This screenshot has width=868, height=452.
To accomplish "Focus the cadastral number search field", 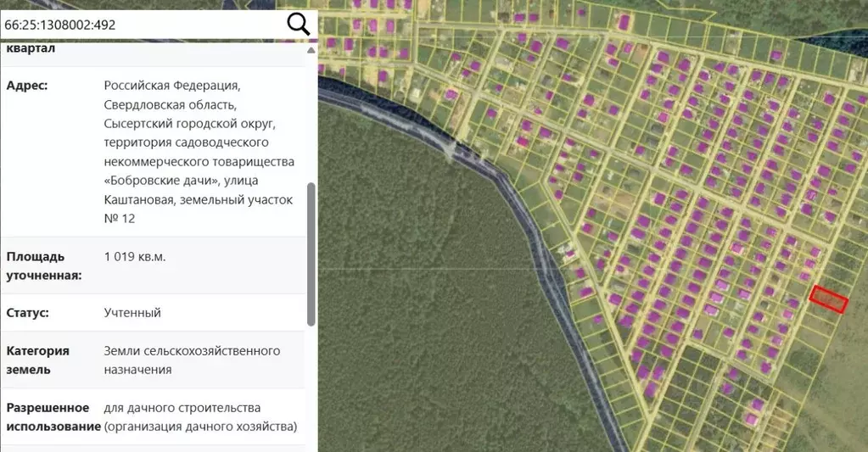I will pos(144,25).
